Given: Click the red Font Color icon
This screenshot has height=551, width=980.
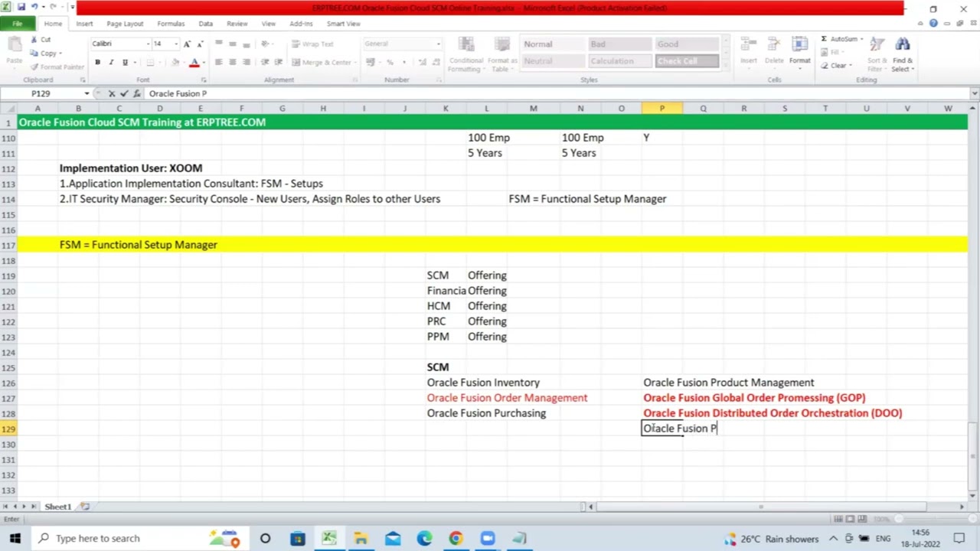Looking at the screenshot, I should pos(194,62).
